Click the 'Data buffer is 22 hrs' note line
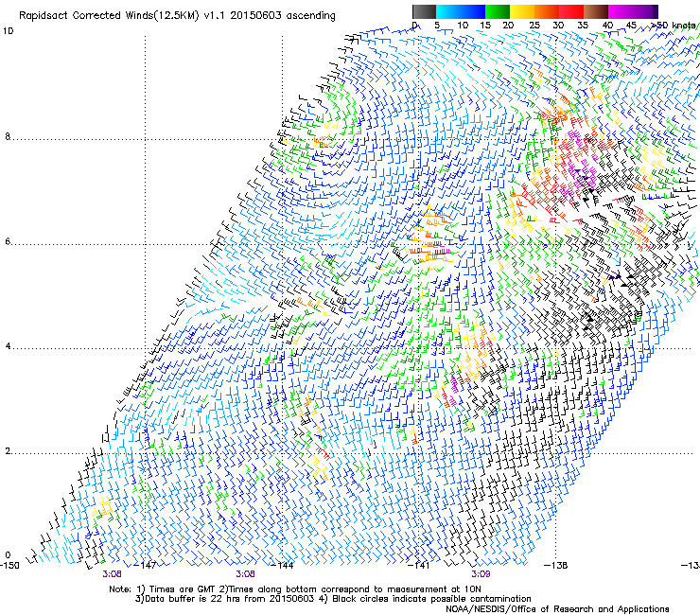Viewport: 700px width, 615px height. point(334,599)
